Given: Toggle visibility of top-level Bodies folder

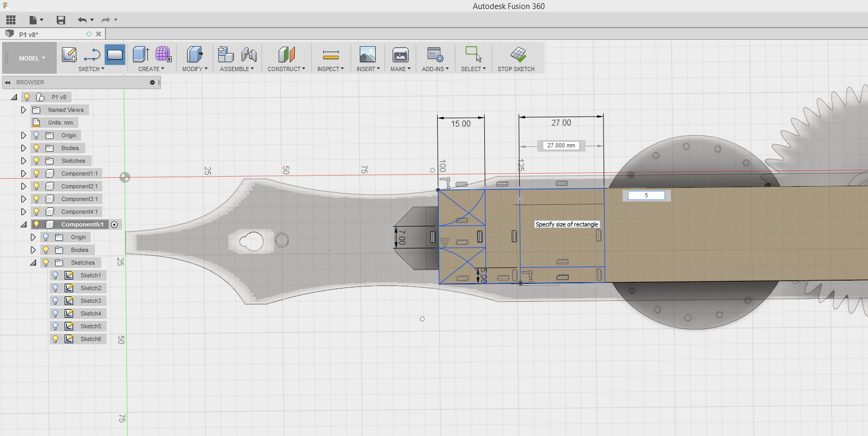Looking at the screenshot, I should coord(36,148).
